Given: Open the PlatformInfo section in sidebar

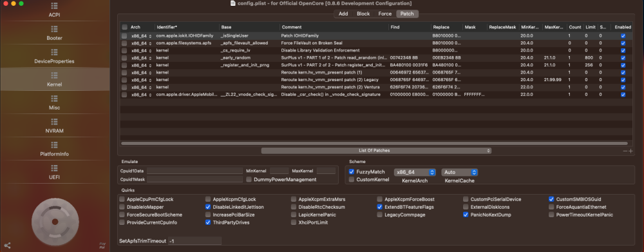Looking at the screenshot, I should click(x=55, y=149).
